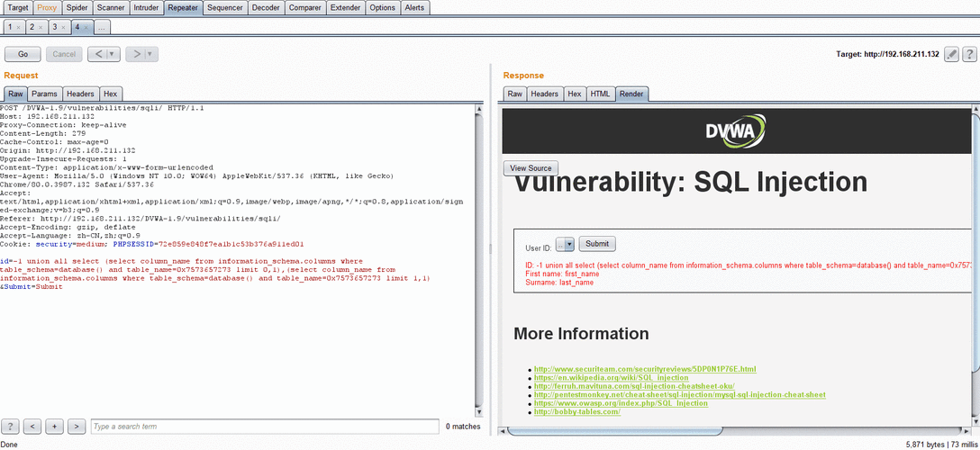
Task: Open the Decoder tab
Action: [x=267, y=8]
